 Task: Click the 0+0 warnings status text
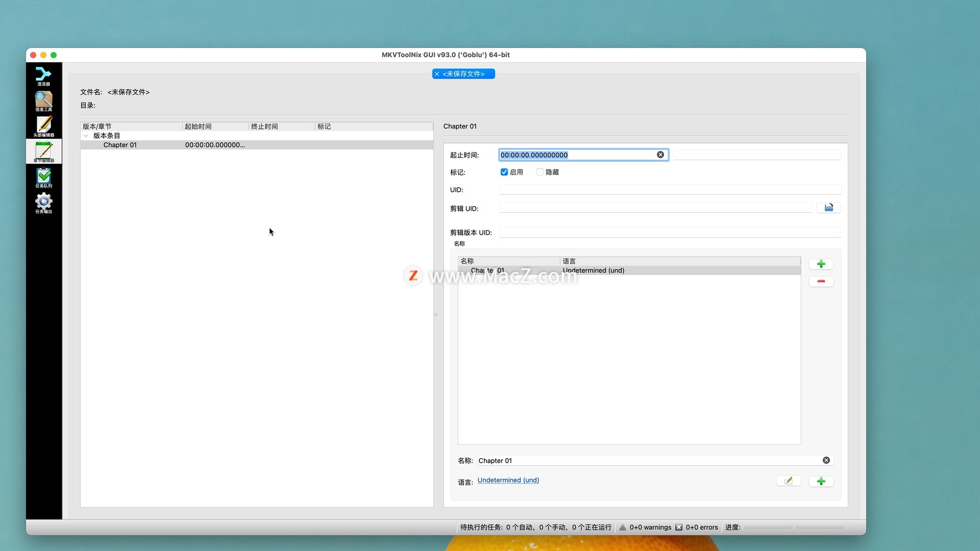(650, 528)
